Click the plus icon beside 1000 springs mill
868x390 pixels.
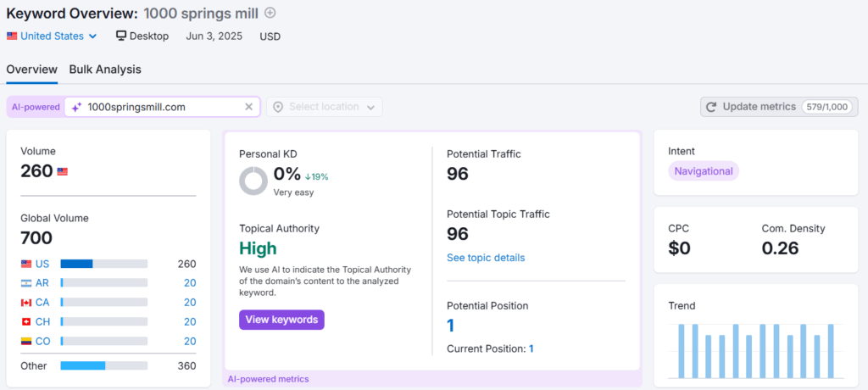point(270,13)
